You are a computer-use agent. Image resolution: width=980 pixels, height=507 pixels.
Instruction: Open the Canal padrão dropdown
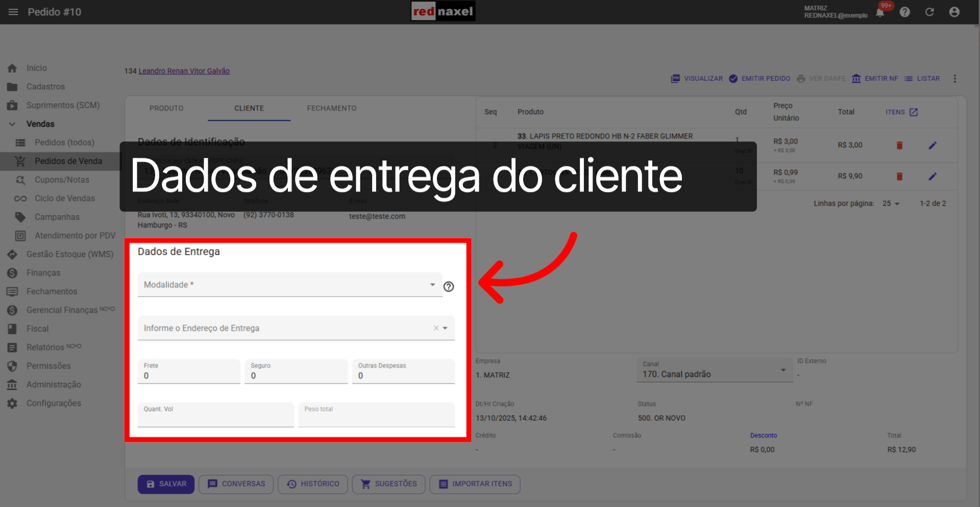coord(784,370)
